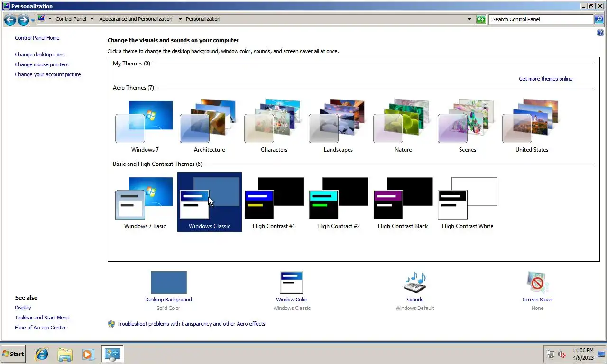Open the Sounds settings icon
607x364 pixels.
click(x=414, y=282)
